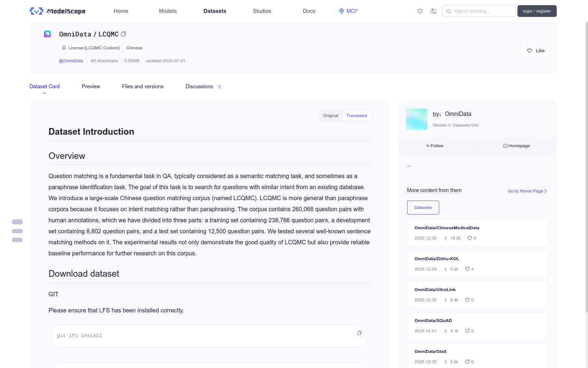Click the Discussions count badge '1'

pos(219,87)
